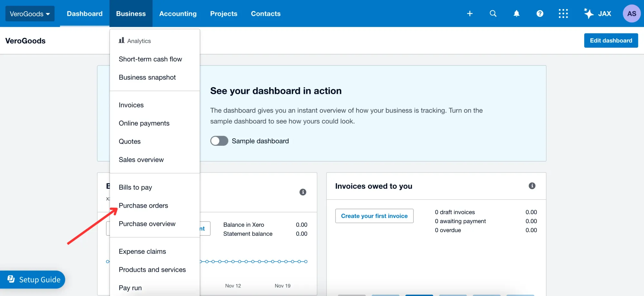Open Bills to pay
Viewport: 644px width, 296px height.
click(155, 187)
